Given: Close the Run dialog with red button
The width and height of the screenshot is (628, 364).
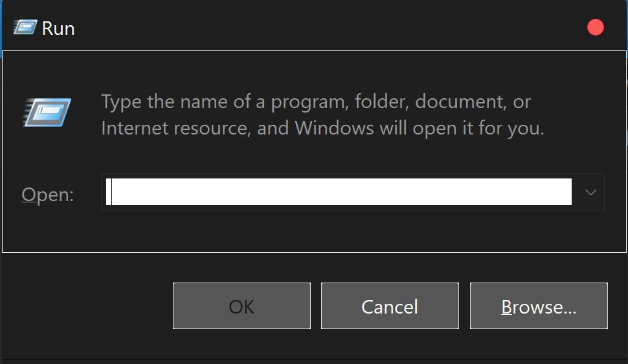Looking at the screenshot, I should 595,27.
